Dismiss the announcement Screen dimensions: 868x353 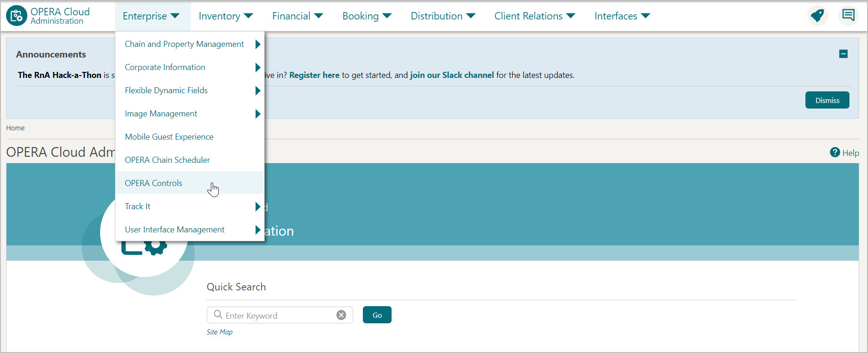coord(827,100)
